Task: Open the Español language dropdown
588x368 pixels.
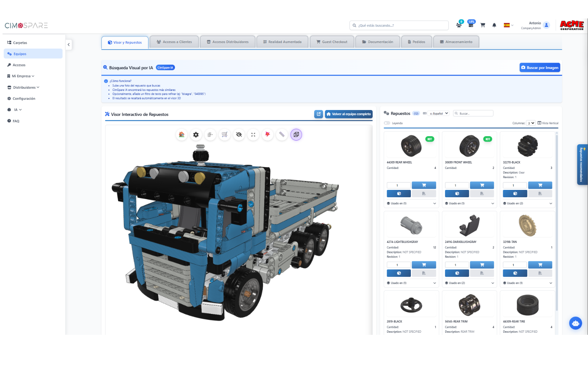Action: pyautogui.click(x=439, y=113)
